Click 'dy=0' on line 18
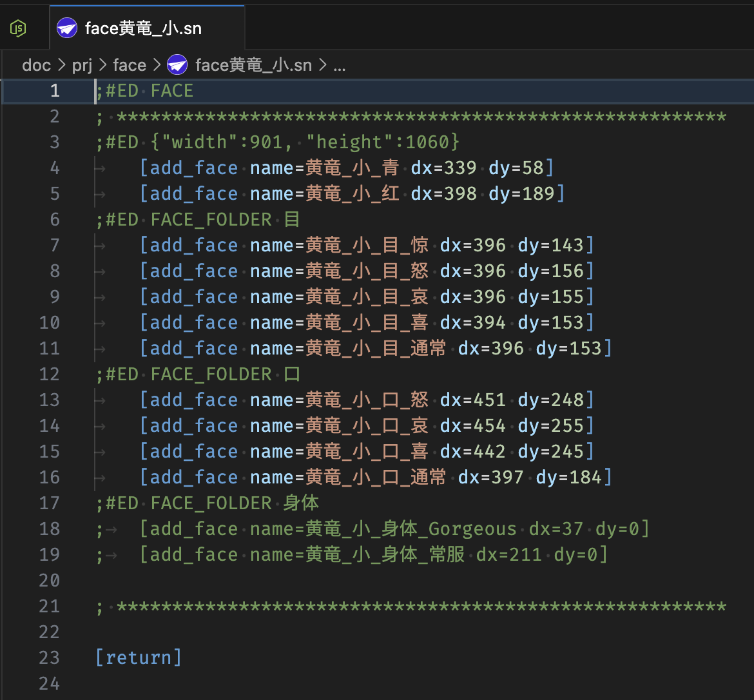This screenshot has width=754, height=700. (x=617, y=529)
